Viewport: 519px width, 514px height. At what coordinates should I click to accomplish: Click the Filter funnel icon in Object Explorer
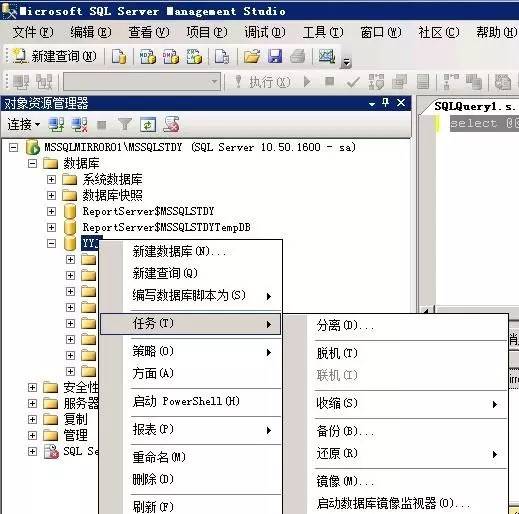tap(125, 125)
